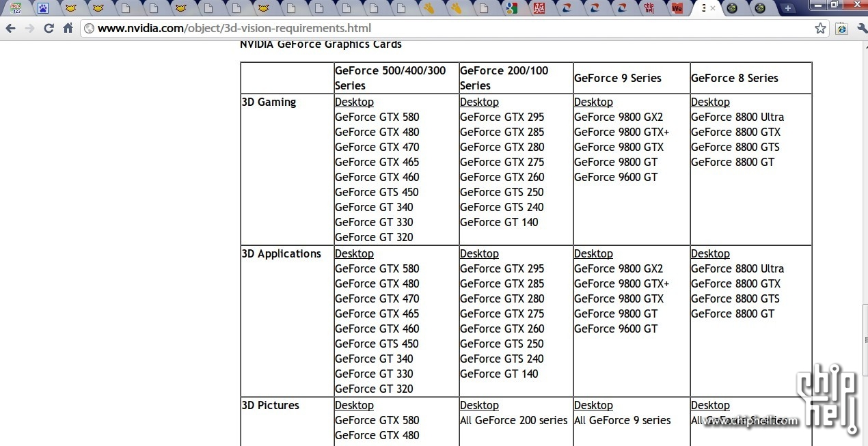Click GeForce GTX 480 in 3D Pictures row
The width and height of the screenshot is (868, 446).
click(377, 435)
